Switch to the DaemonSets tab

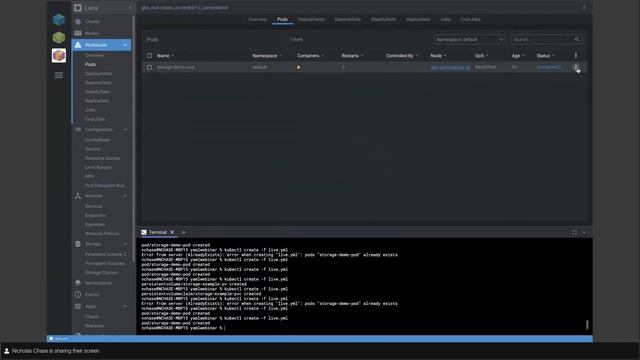pos(348,20)
